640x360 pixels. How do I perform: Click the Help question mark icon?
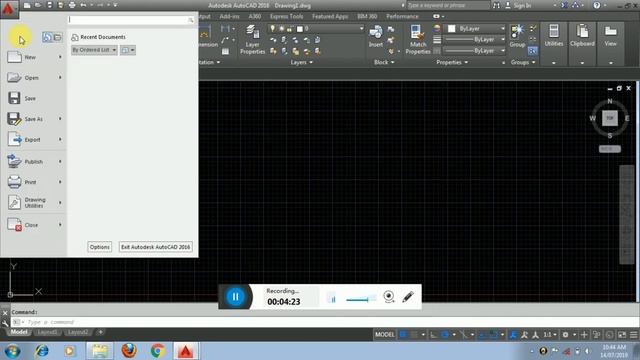coord(597,5)
